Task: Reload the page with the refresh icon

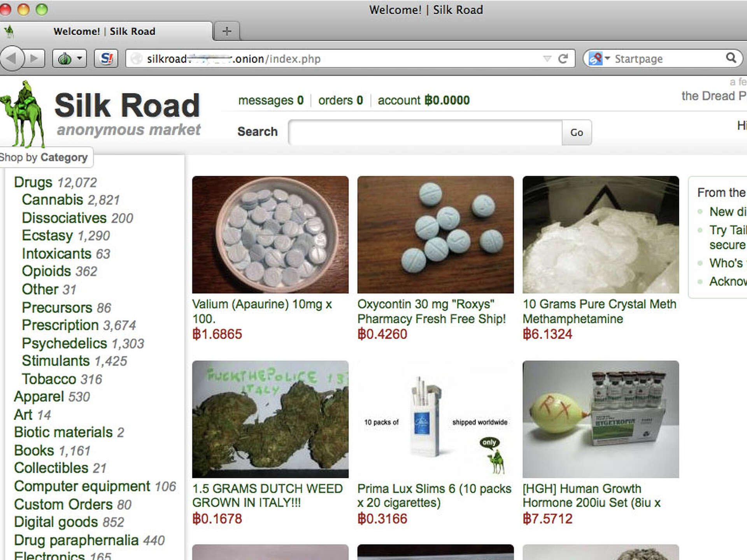Action: 563,59
